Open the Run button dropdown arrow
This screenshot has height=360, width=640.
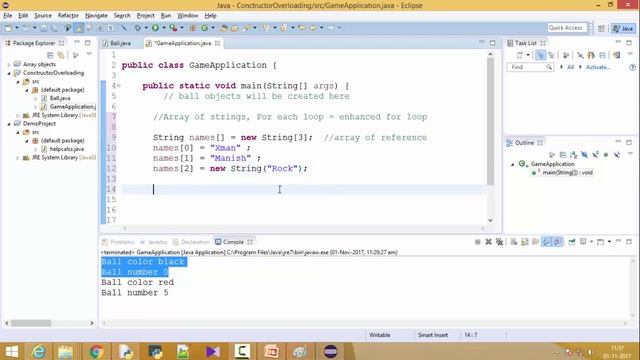pos(164,28)
